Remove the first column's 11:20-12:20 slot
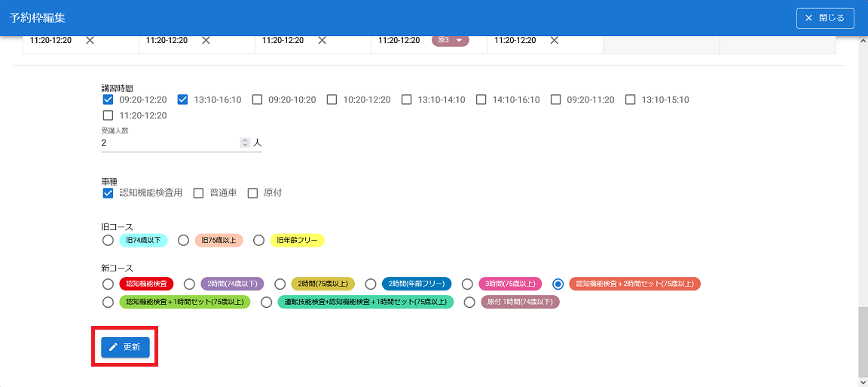The height and width of the screenshot is (387, 868). point(90,41)
